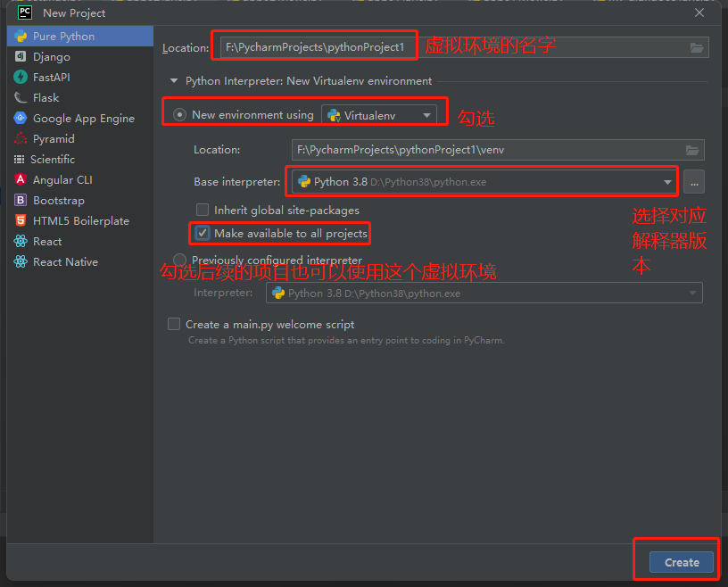Select Previously configured interpreter radio button

click(x=179, y=260)
